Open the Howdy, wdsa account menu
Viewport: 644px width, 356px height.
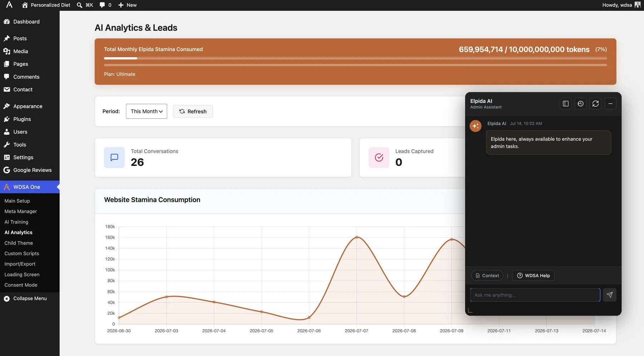click(x=621, y=5)
